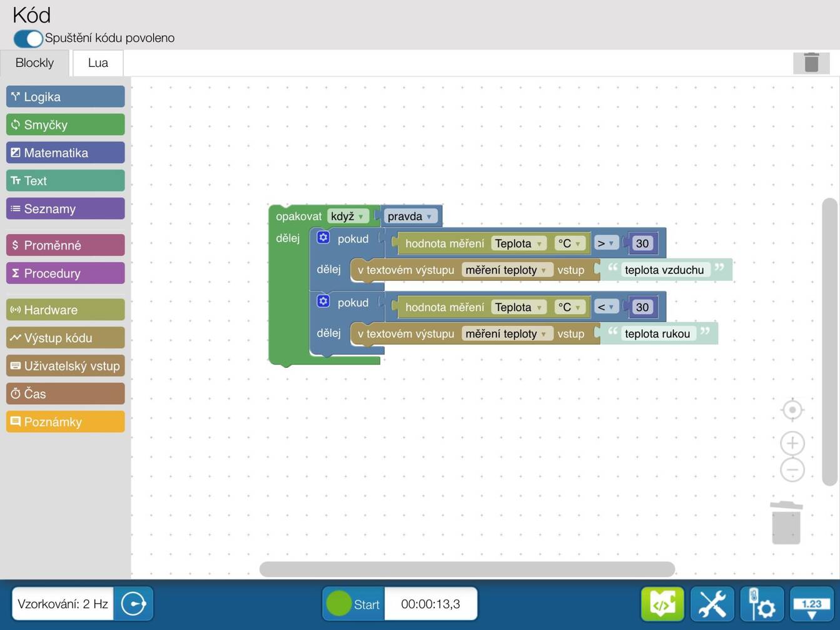Start the recording with the green Start button
840x630 pixels.
tap(353, 604)
